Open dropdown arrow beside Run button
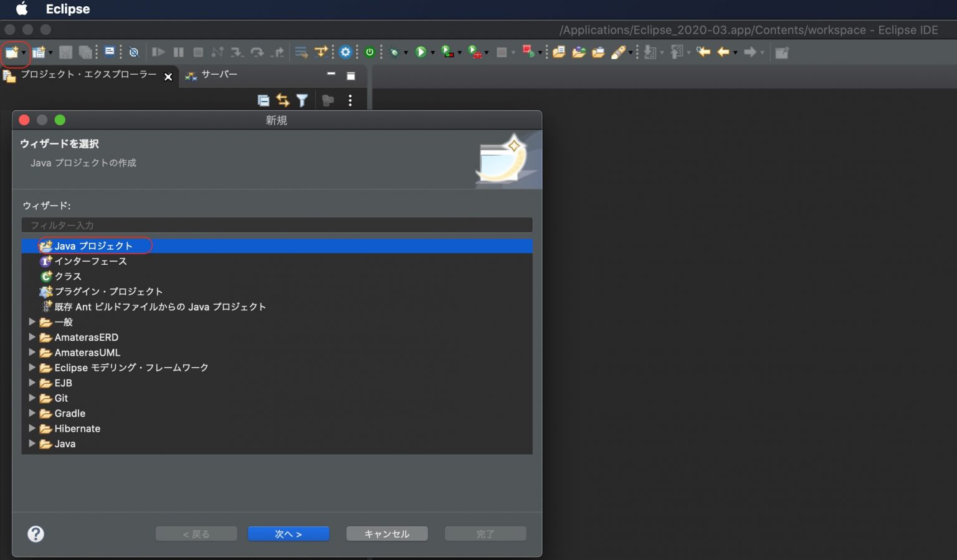 point(432,53)
